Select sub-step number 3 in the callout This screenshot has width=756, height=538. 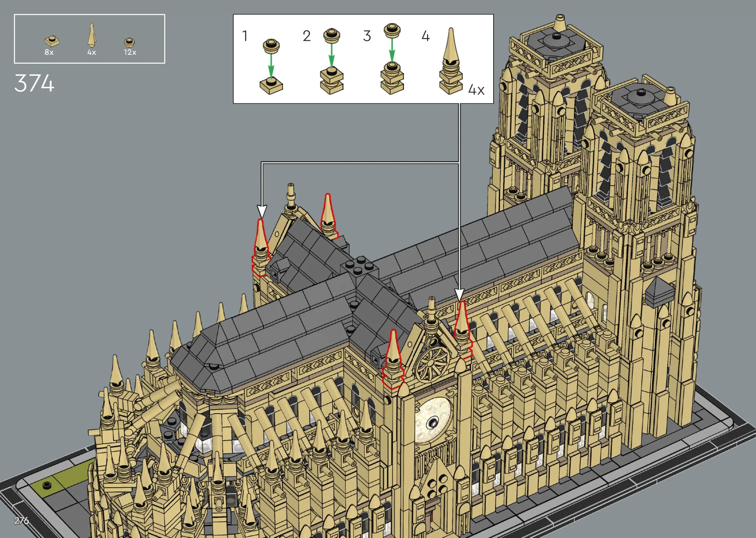367,36
